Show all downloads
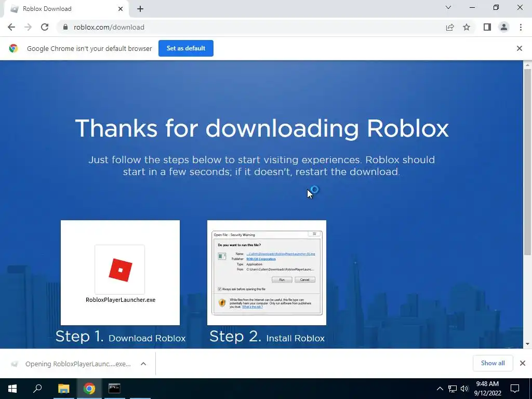The height and width of the screenshot is (399, 532). pos(493,363)
